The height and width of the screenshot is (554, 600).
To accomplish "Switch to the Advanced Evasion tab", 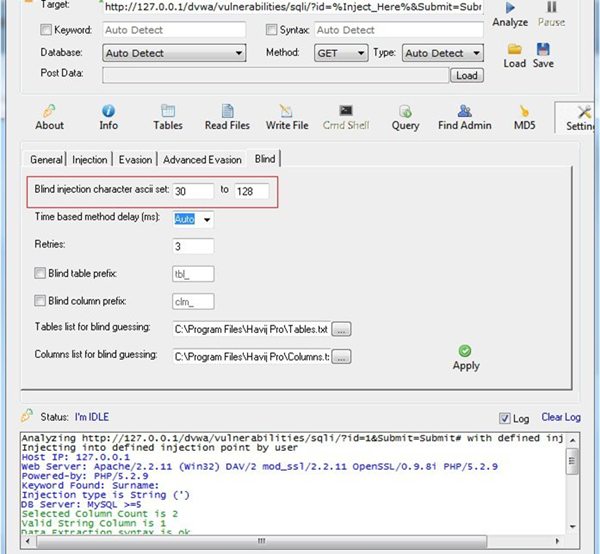I will (202, 159).
